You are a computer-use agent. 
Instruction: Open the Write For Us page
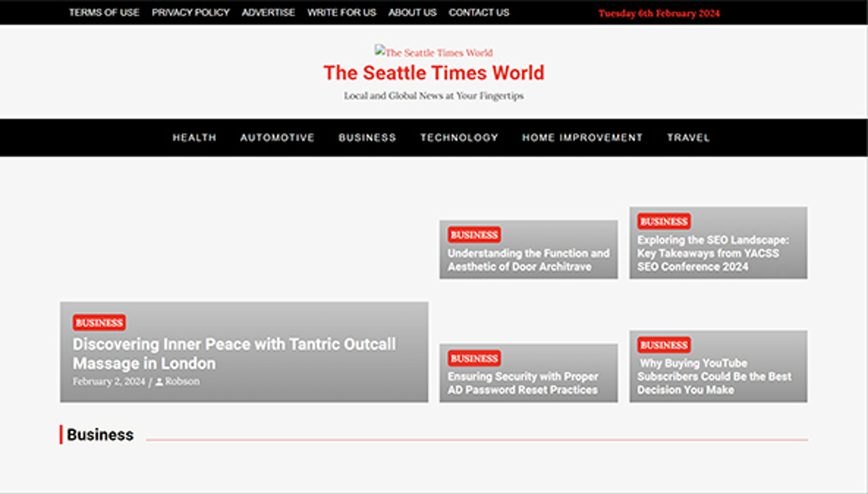pyautogui.click(x=342, y=13)
